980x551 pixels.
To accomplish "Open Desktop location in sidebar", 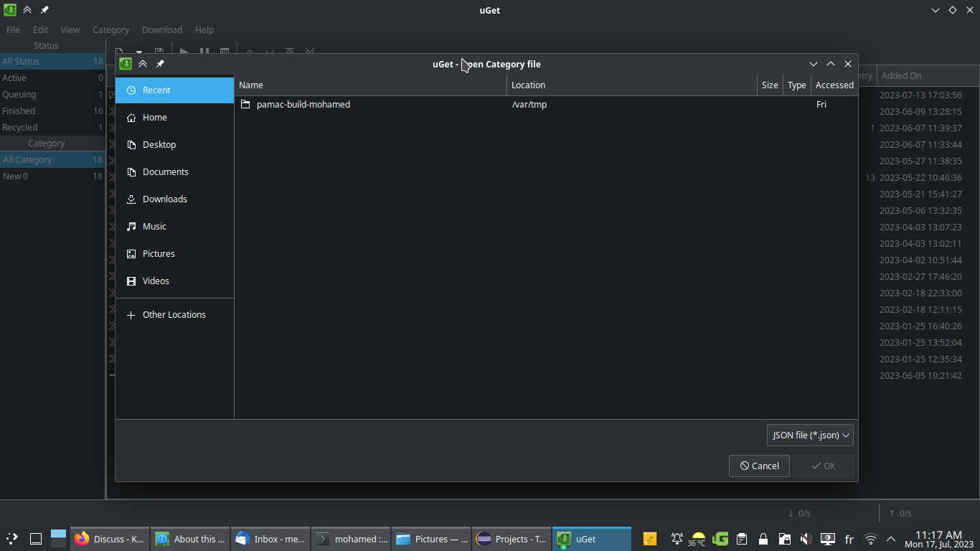I will [174, 145].
